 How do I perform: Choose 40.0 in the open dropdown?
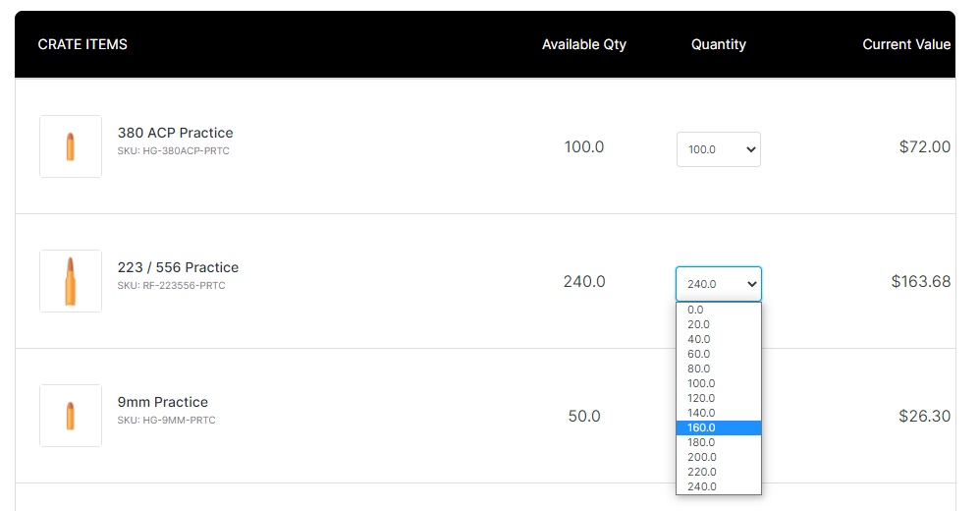719,339
